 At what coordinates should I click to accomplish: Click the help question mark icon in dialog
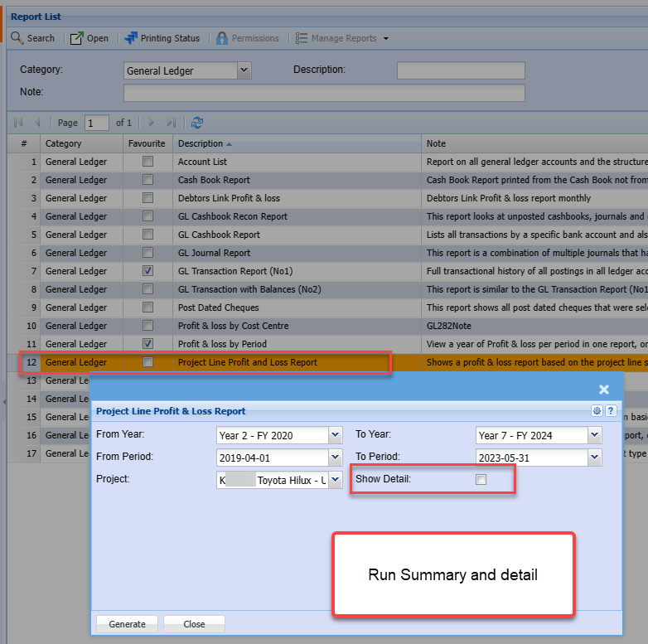(611, 410)
